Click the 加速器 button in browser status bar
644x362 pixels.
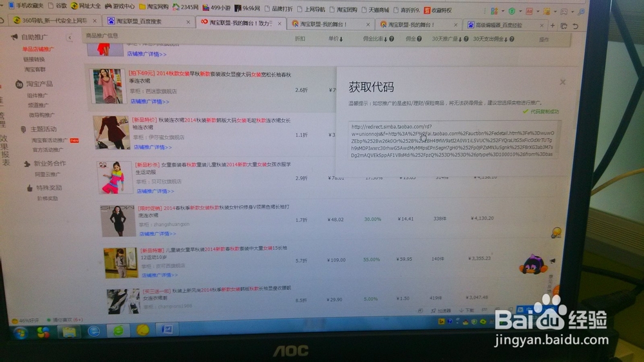(x=441, y=310)
